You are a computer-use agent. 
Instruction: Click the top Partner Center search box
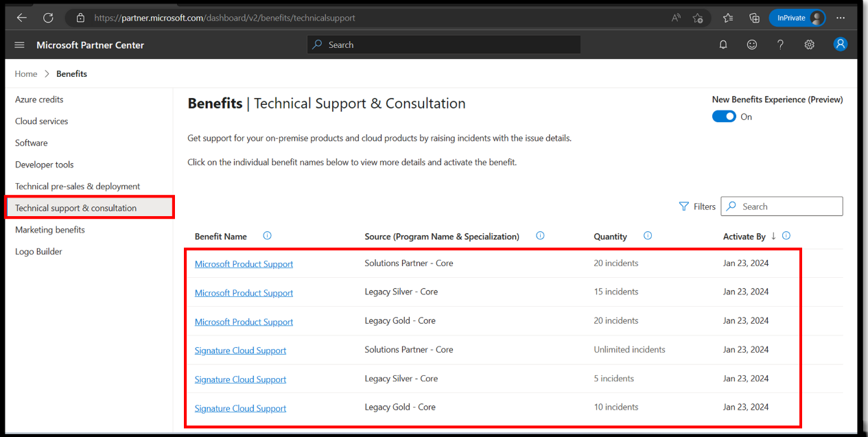point(444,45)
